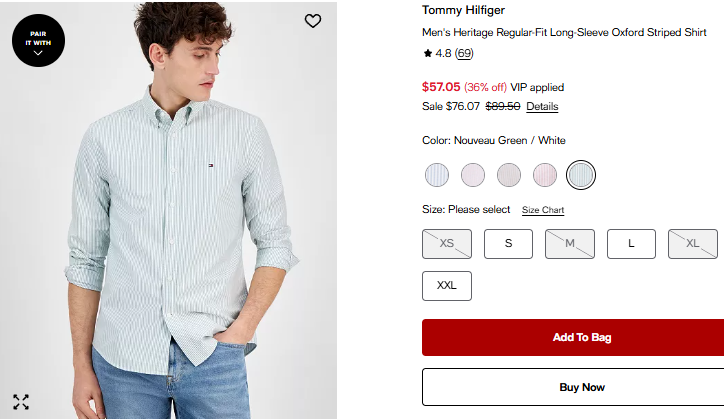Add shirt to favorites with heart icon
This screenshot has height=419, width=724.
pos(313,20)
